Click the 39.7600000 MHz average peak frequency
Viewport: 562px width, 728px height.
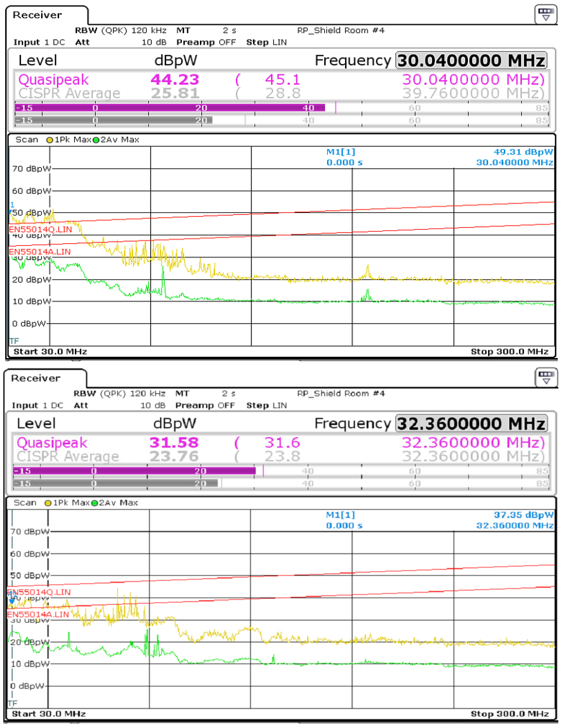(x=473, y=93)
